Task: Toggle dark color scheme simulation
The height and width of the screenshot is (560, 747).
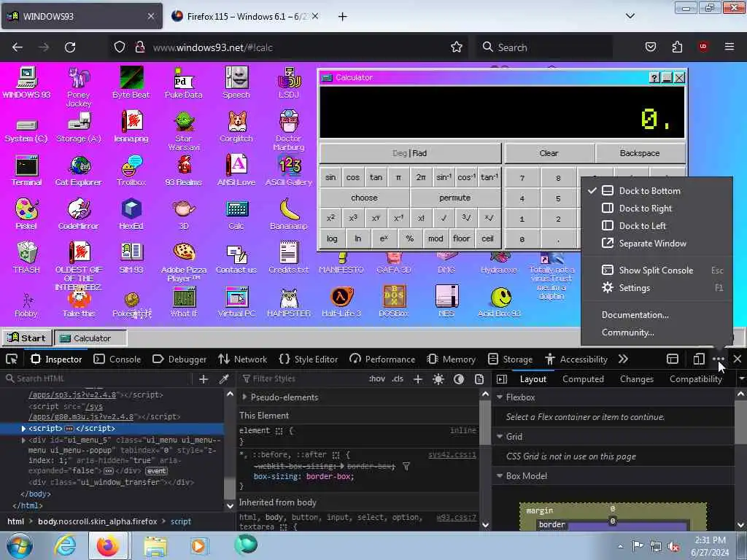Action: click(459, 379)
